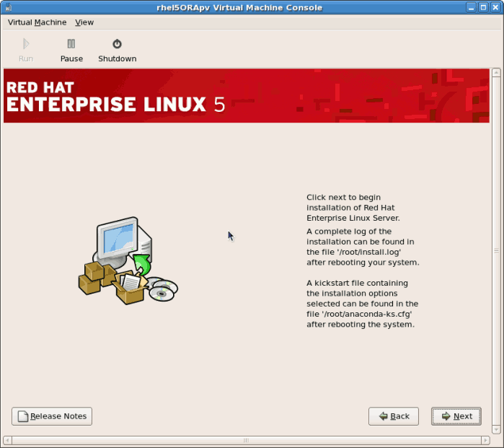Open the Release Notes
504x448 pixels.
click(52, 416)
